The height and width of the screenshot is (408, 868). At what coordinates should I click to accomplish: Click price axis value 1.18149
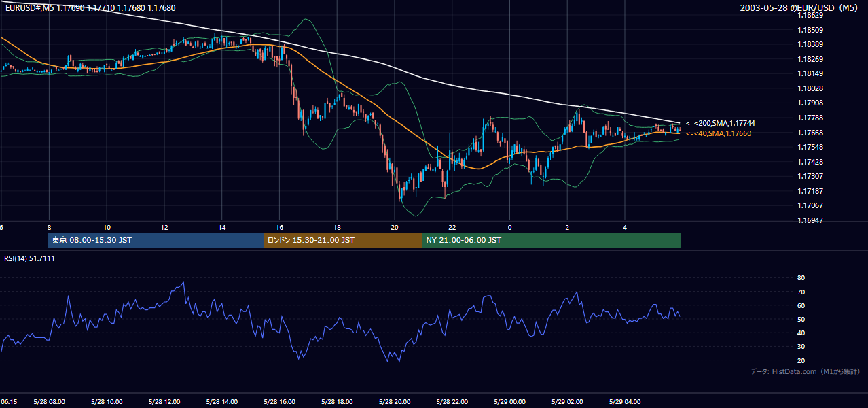pyautogui.click(x=810, y=73)
